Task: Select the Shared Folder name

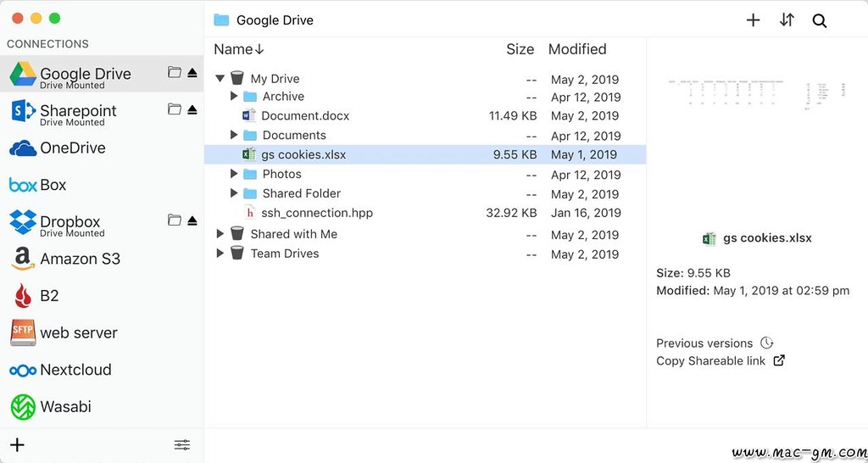Action: 302,193
